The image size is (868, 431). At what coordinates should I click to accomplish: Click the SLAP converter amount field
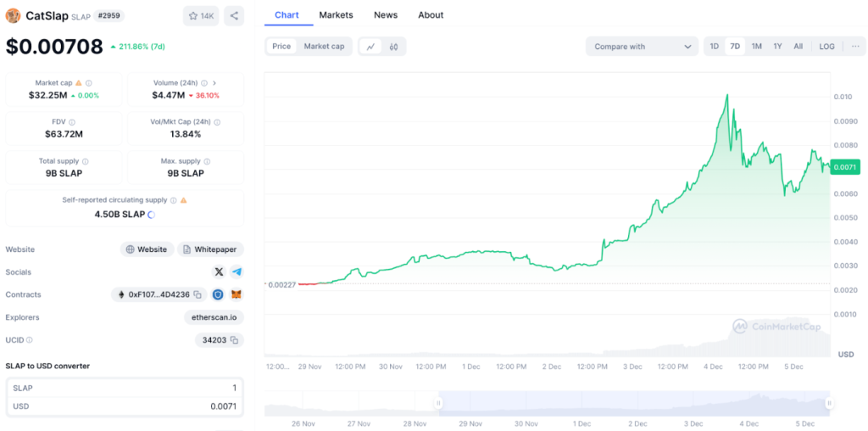(x=125, y=388)
